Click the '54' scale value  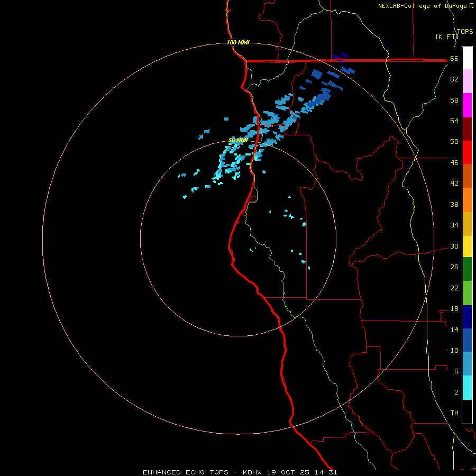454,121
